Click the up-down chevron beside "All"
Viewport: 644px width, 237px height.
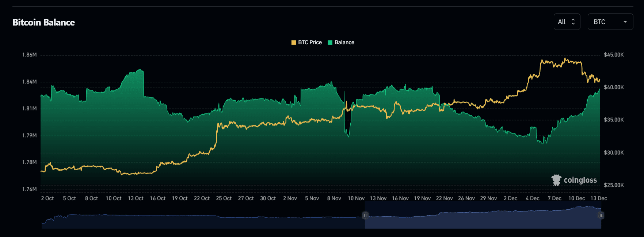coord(573,22)
